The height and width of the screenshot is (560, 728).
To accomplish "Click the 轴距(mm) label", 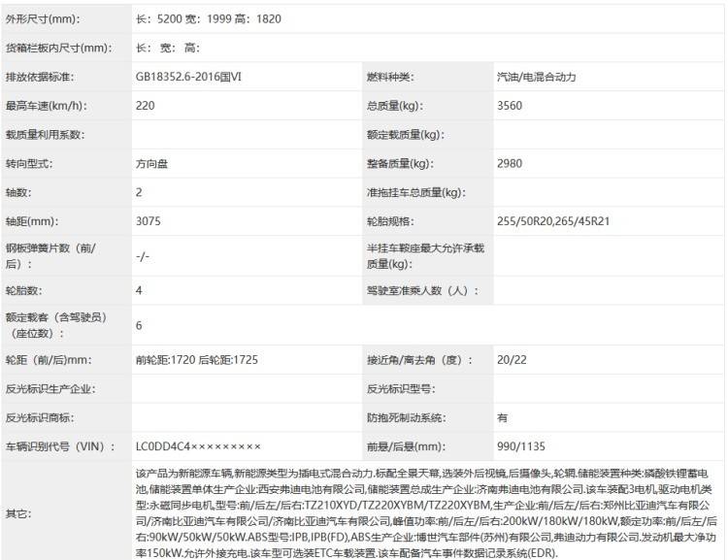I will pyautogui.click(x=32, y=221).
